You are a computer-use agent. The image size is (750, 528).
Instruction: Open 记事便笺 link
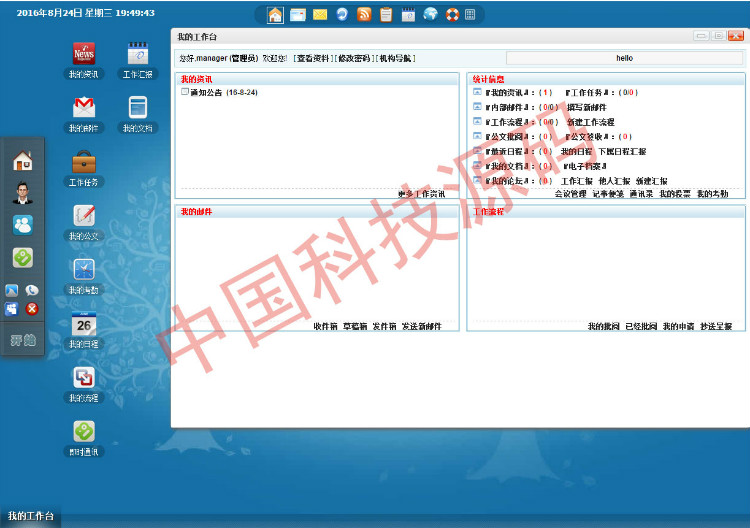(608, 194)
